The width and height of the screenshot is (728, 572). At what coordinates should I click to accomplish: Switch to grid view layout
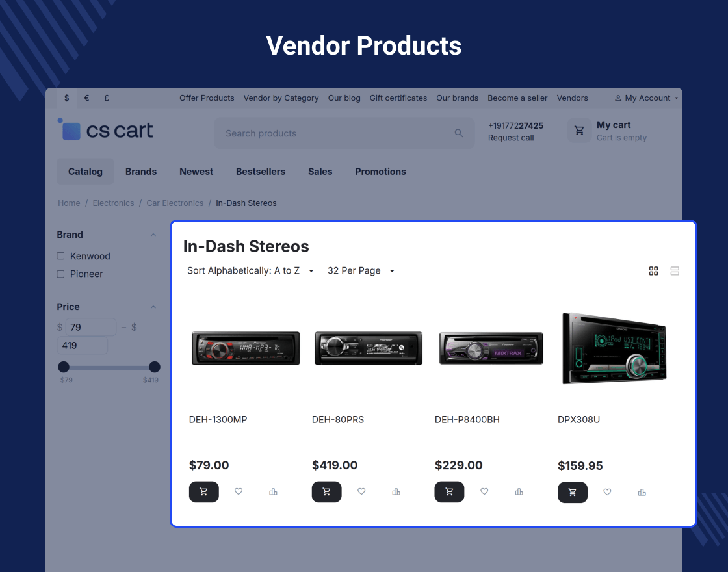pos(654,270)
